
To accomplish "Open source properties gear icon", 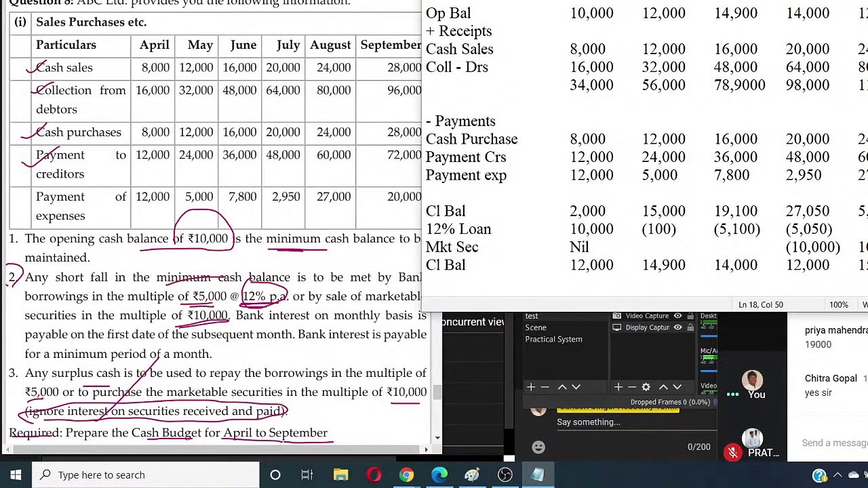I will coord(646,387).
